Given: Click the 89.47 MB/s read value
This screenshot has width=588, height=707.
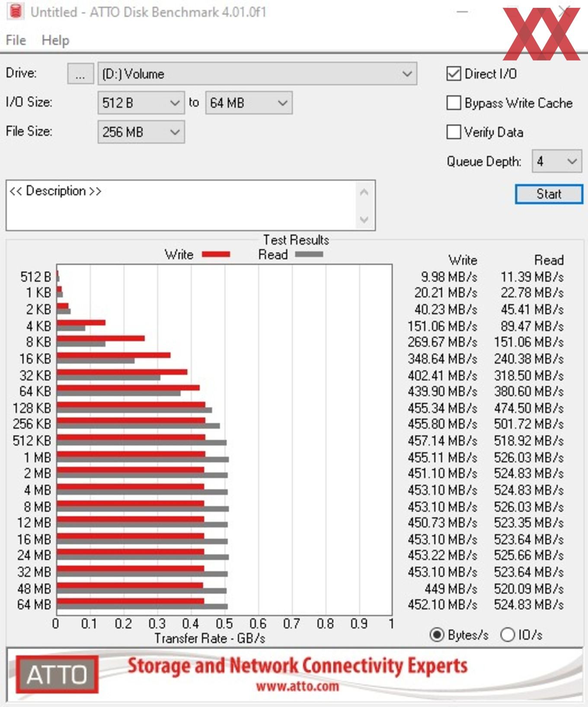Looking at the screenshot, I should (x=532, y=326).
